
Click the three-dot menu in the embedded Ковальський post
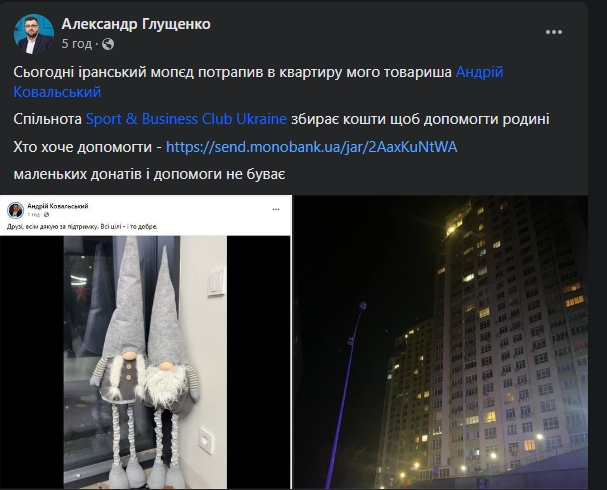coord(276,209)
